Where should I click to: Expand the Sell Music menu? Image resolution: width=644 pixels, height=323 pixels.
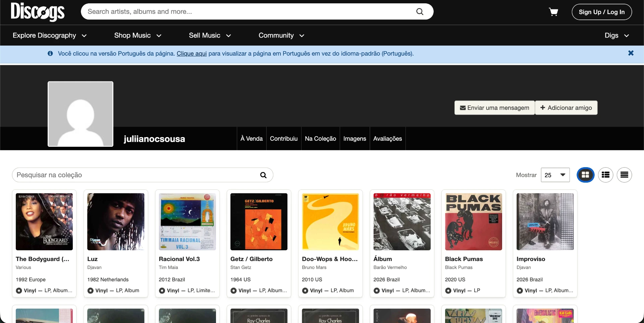[210, 36]
